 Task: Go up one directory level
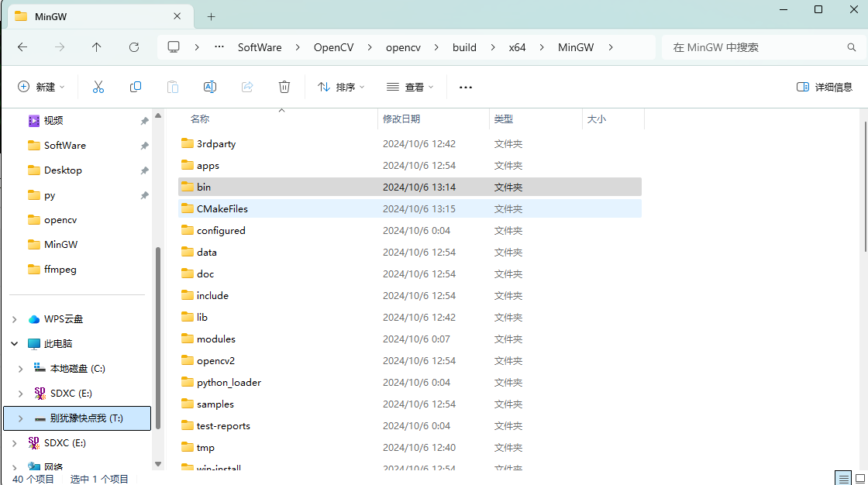coord(96,47)
